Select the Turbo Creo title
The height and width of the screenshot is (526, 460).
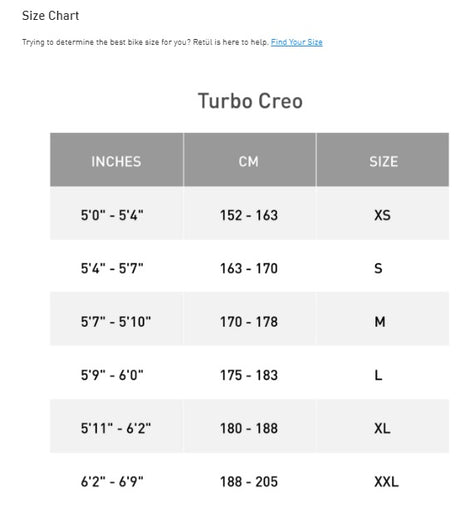(250, 101)
